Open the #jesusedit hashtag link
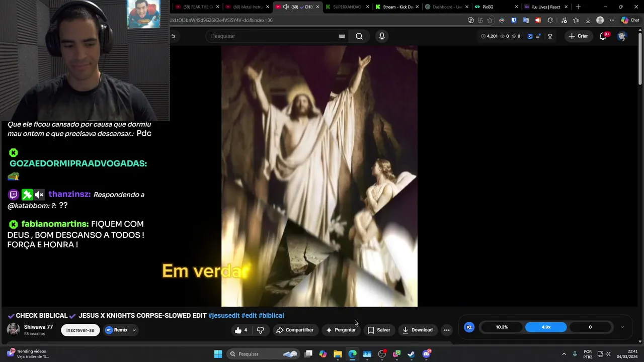This screenshot has width=644, height=362. (224, 316)
